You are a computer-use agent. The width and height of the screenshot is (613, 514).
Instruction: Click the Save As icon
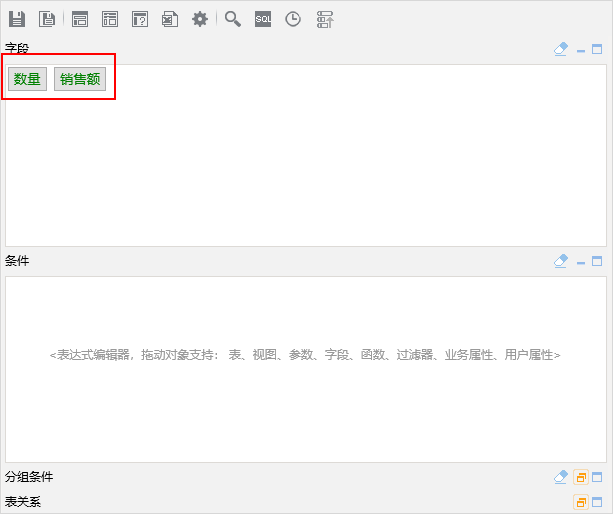click(x=47, y=19)
